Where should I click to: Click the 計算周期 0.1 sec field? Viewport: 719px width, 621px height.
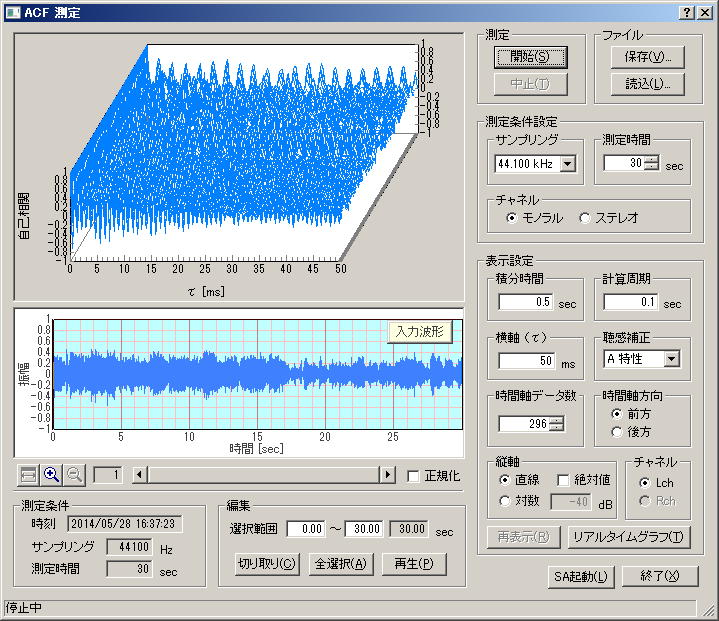point(631,302)
